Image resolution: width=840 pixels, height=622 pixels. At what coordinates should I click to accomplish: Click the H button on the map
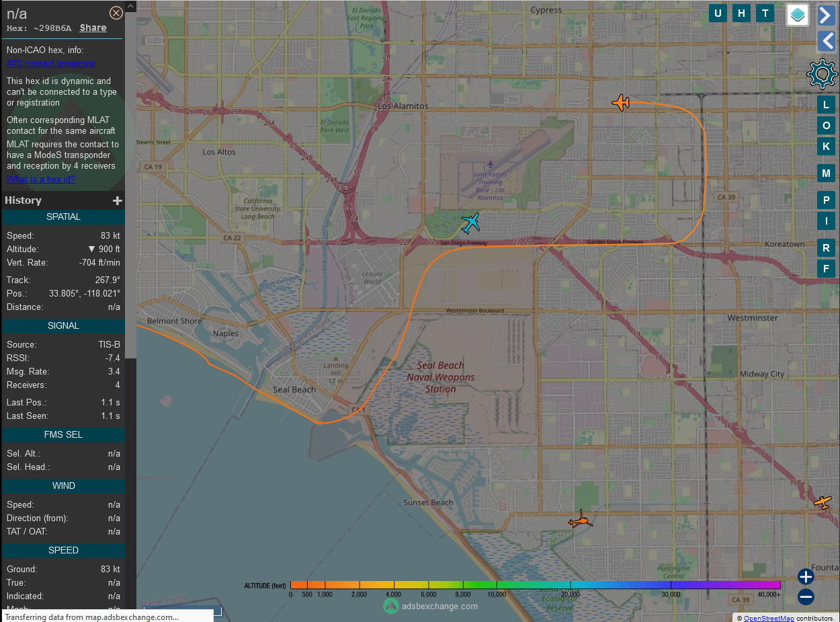pos(741,13)
